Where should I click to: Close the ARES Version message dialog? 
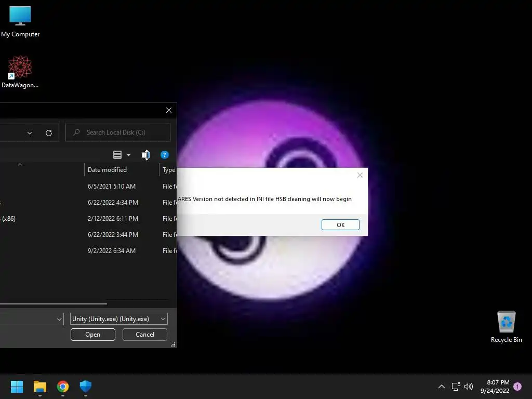360,175
